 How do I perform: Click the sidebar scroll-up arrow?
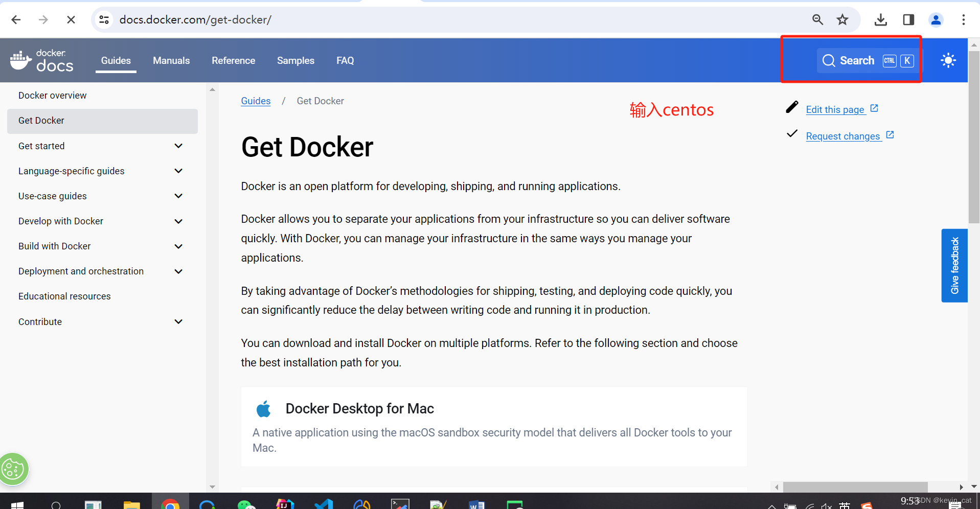pos(212,89)
